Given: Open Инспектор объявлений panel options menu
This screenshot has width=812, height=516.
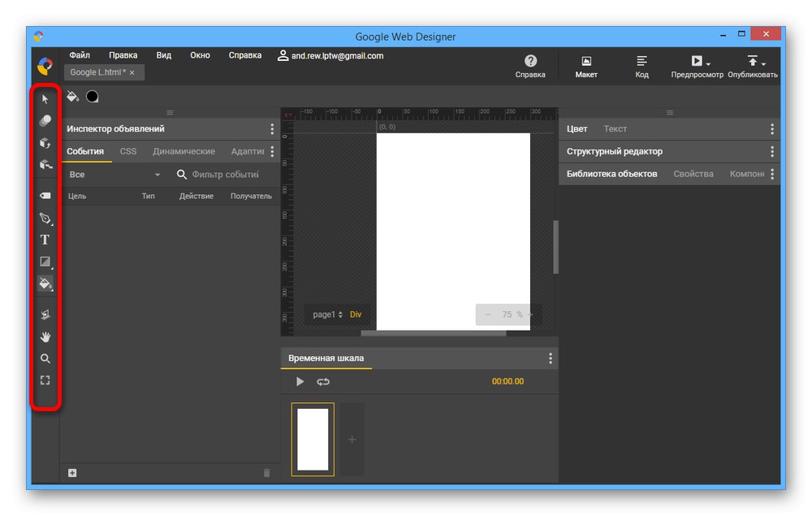Looking at the screenshot, I should coord(272,129).
